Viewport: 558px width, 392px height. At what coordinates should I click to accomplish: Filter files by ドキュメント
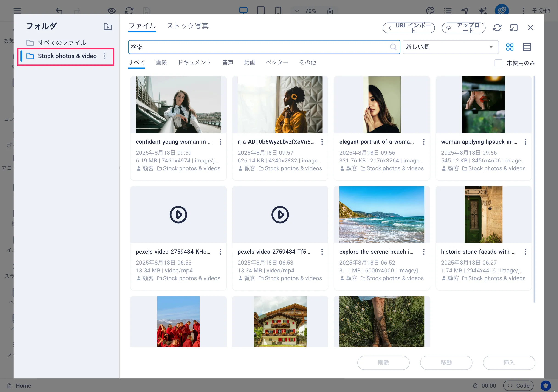coord(194,62)
